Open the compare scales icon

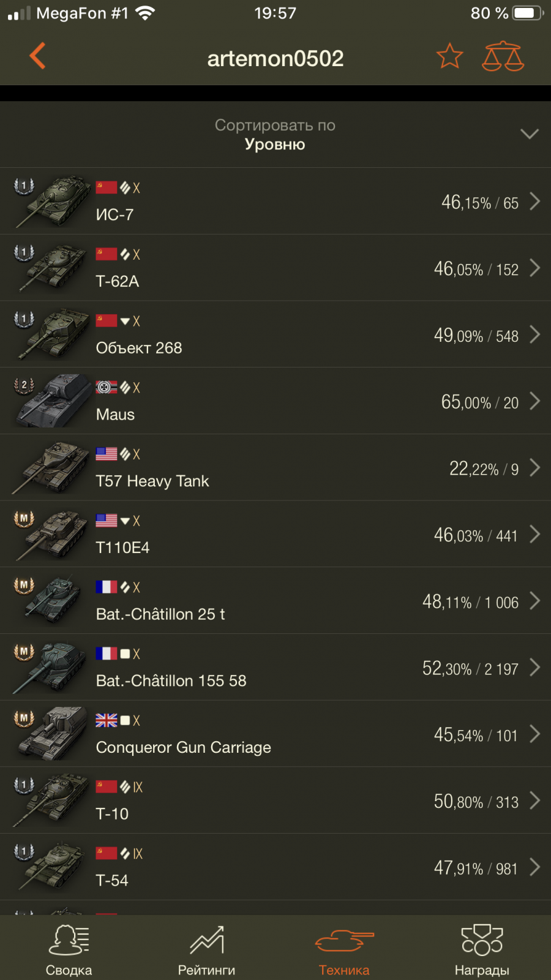(503, 56)
